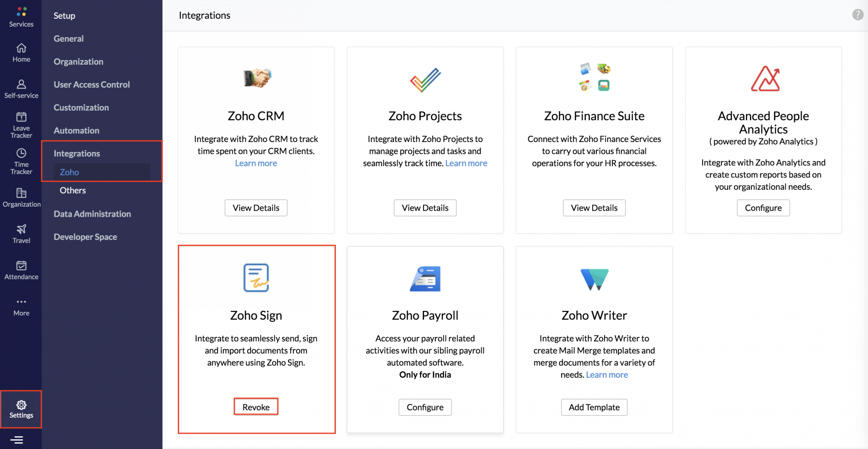This screenshot has width=868, height=449.
Task: Expand the Integrations menu section
Action: pyautogui.click(x=77, y=153)
